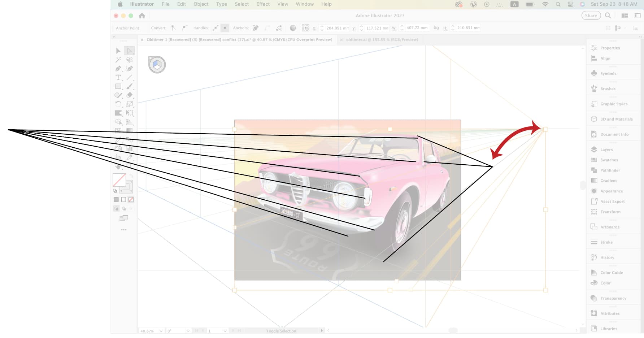
Task: Expand the tools panel double chevron
Action: pos(114,37)
